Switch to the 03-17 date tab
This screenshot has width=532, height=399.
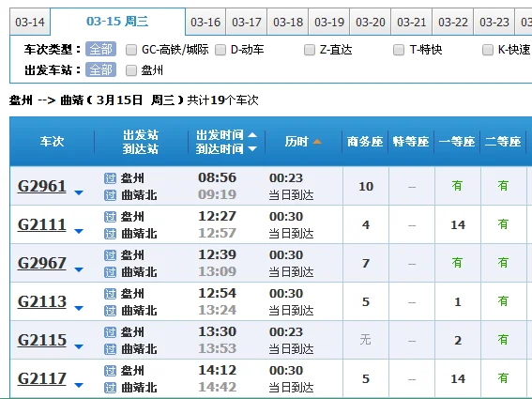pyautogui.click(x=247, y=23)
